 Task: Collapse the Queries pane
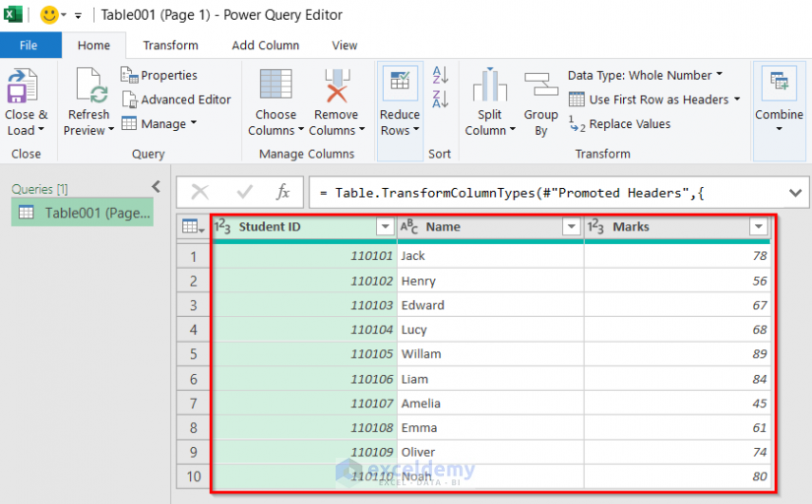coord(156,186)
